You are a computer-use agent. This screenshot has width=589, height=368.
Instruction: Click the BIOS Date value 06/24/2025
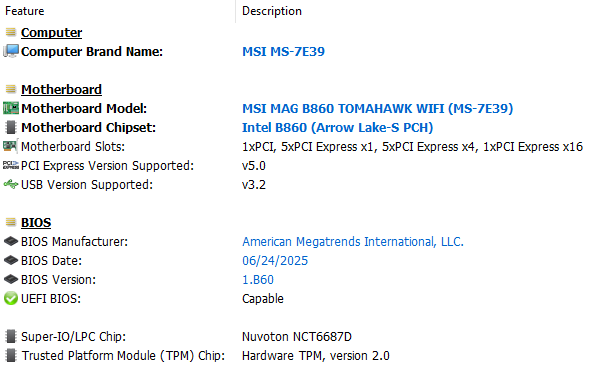275,261
